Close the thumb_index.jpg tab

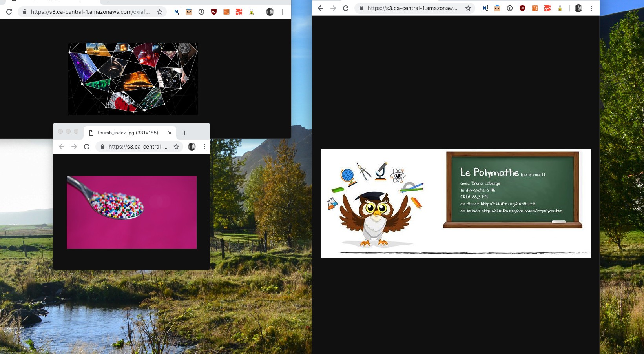[170, 133]
